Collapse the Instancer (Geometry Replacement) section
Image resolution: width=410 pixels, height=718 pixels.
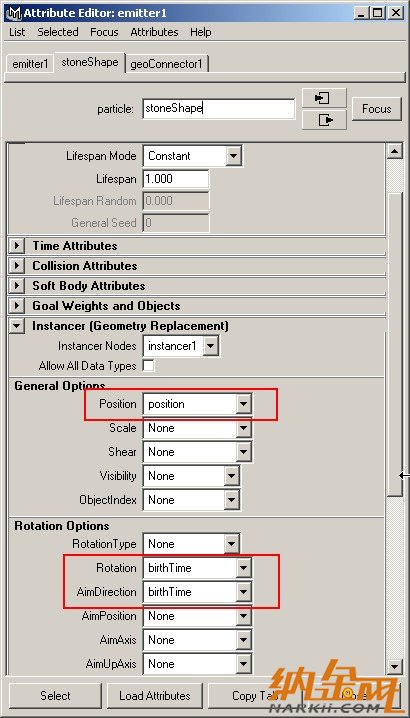[x=16, y=326]
